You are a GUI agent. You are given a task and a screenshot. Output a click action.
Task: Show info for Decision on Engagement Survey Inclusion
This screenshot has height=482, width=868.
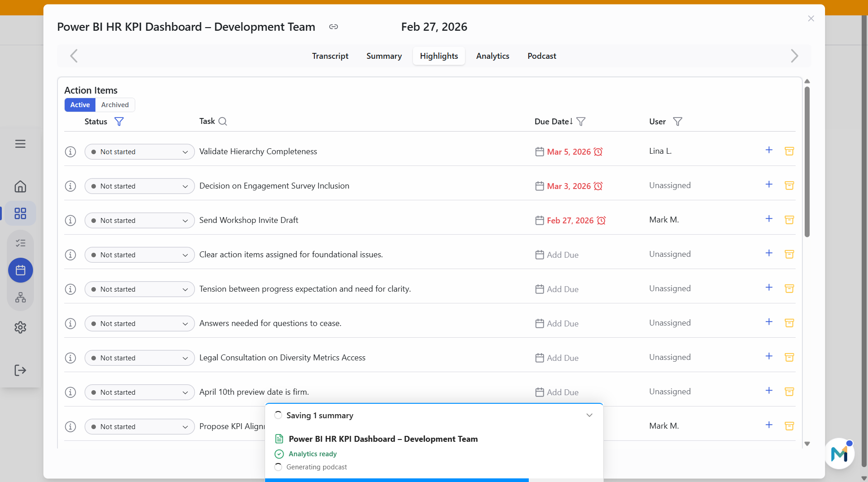pyautogui.click(x=71, y=186)
